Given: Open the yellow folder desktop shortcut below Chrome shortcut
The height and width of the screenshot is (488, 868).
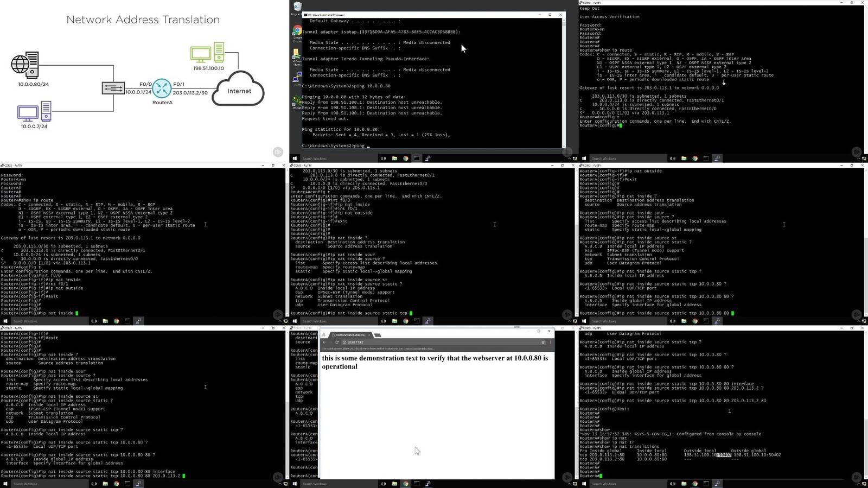Looking at the screenshot, I should pyautogui.click(x=297, y=55).
